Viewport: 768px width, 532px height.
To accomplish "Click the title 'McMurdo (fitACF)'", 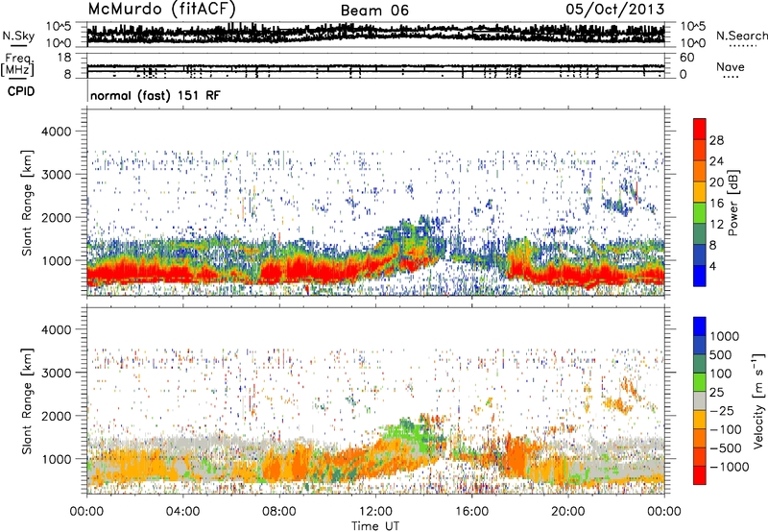I will (161, 9).
